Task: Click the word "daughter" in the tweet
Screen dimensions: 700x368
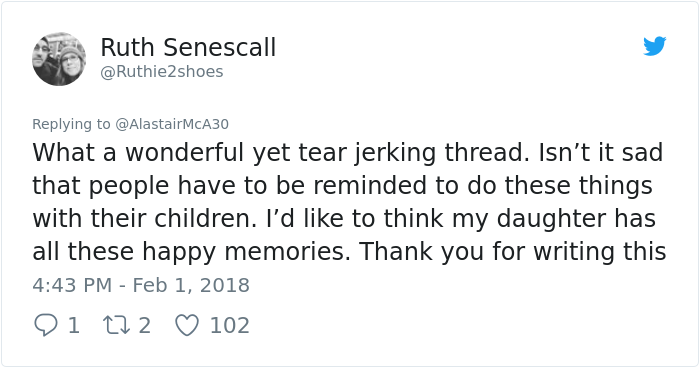Action: click(x=551, y=218)
